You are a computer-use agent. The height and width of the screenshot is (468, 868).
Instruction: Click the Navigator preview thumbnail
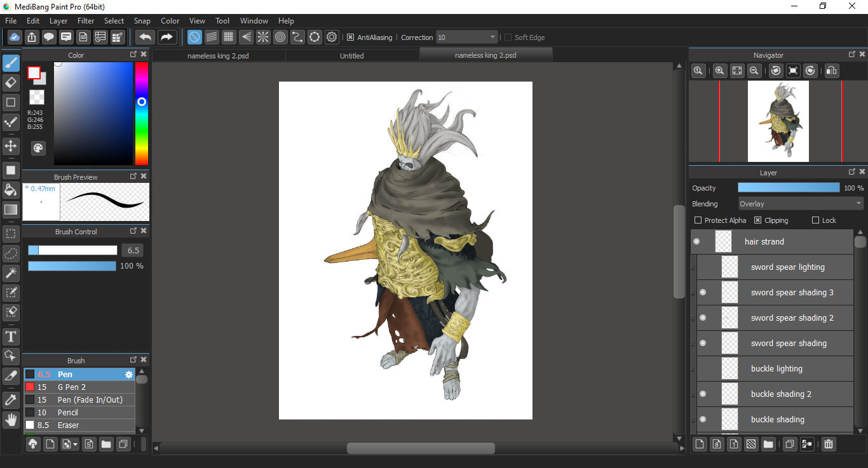tap(778, 121)
